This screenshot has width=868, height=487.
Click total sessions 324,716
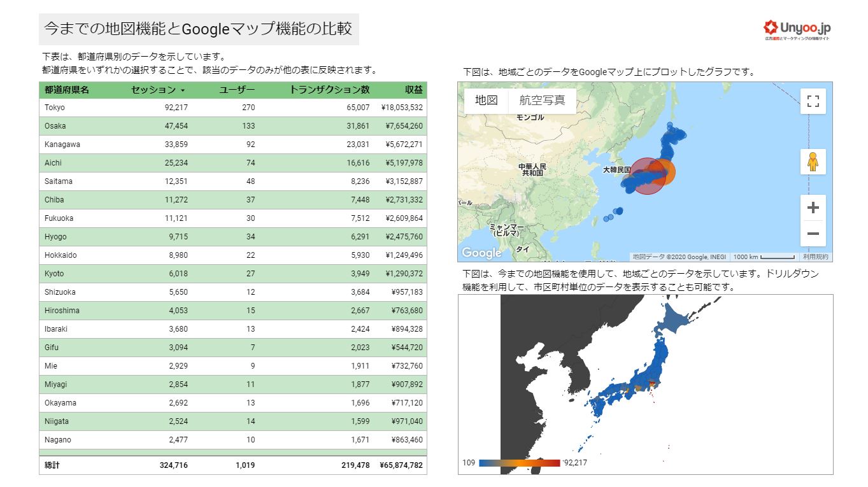[x=174, y=465]
